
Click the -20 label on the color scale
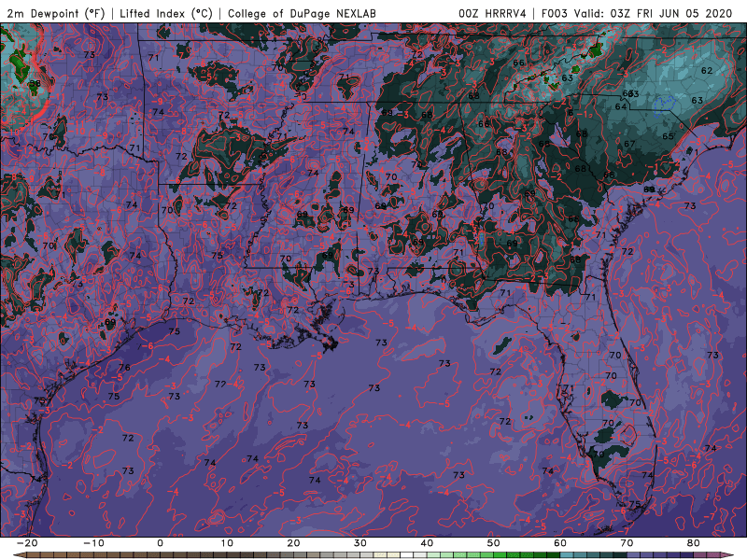point(27,543)
